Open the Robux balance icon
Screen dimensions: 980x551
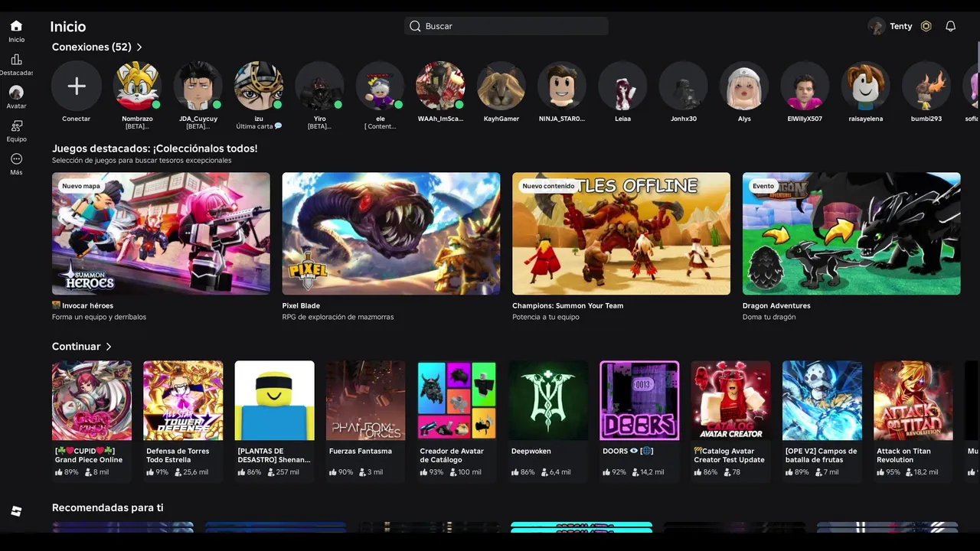(x=926, y=26)
